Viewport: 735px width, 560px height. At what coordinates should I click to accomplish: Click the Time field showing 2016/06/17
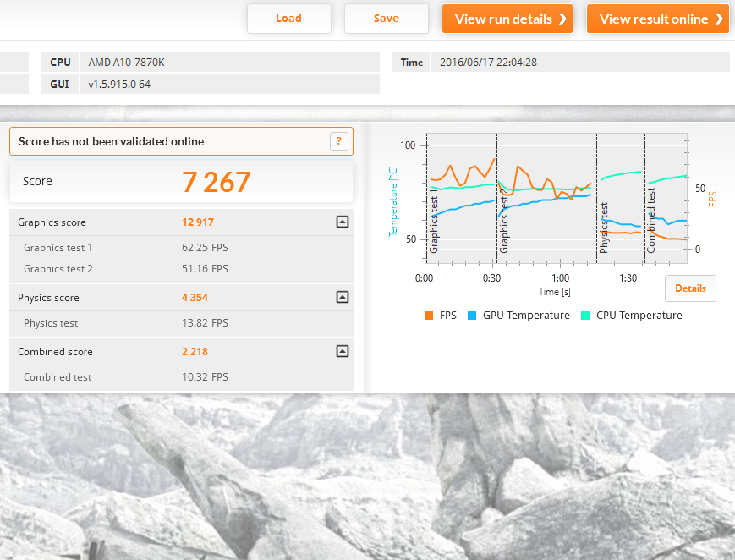point(579,63)
